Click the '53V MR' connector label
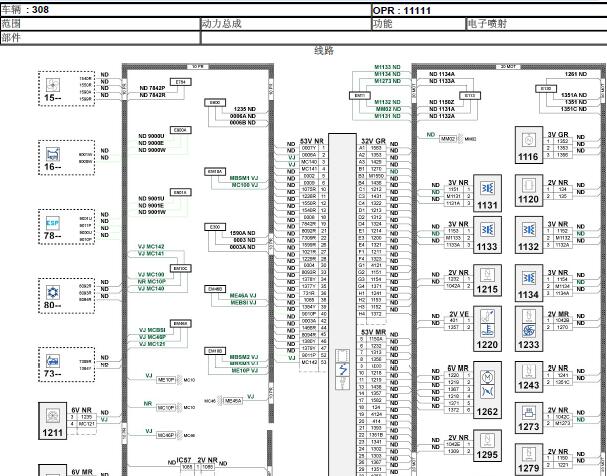This screenshot has width=607, height=476. 373,332
